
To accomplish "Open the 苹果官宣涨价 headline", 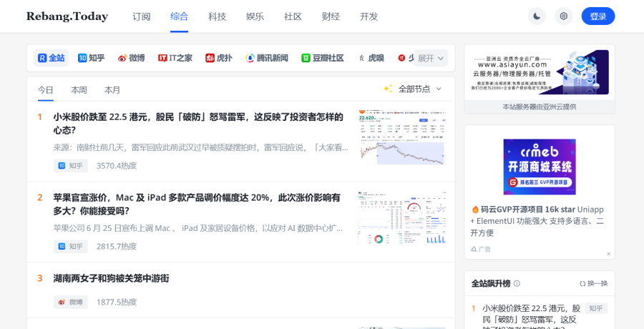I will (x=197, y=204).
